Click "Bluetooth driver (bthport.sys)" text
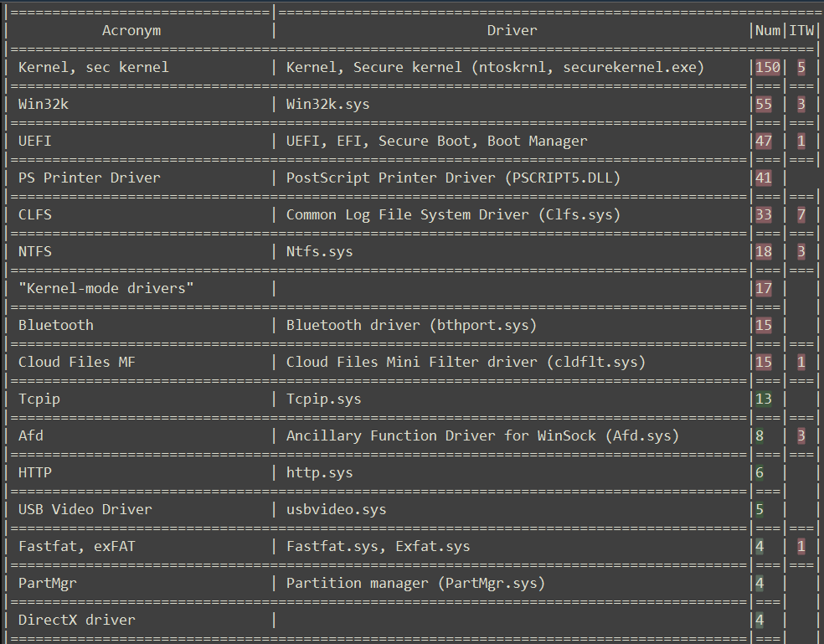 411,325
